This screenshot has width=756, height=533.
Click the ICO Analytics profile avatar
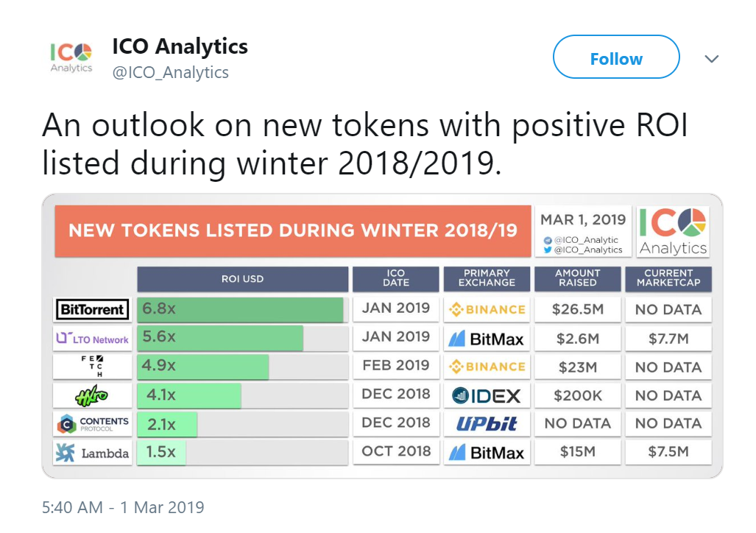71,57
